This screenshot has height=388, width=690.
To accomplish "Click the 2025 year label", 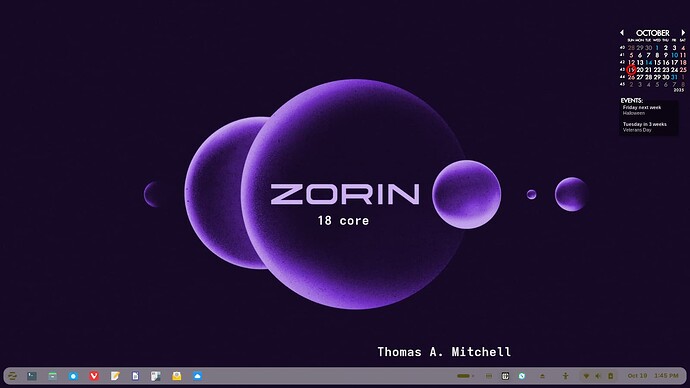I will coord(679,90).
